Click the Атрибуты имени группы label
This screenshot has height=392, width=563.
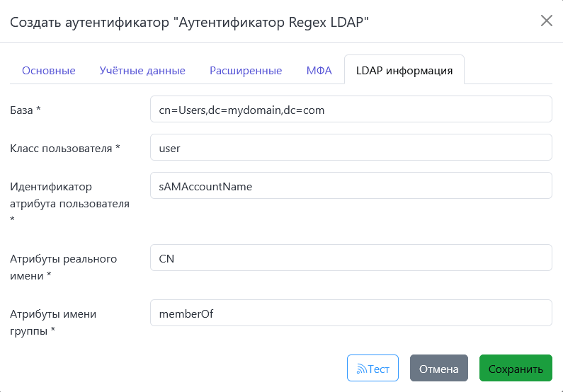(52, 322)
